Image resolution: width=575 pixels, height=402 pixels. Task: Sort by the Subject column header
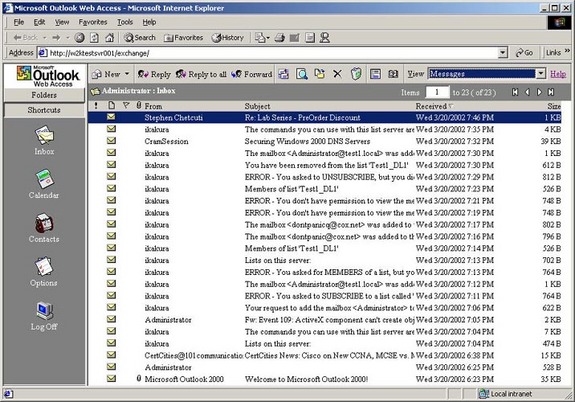coord(257,106)
